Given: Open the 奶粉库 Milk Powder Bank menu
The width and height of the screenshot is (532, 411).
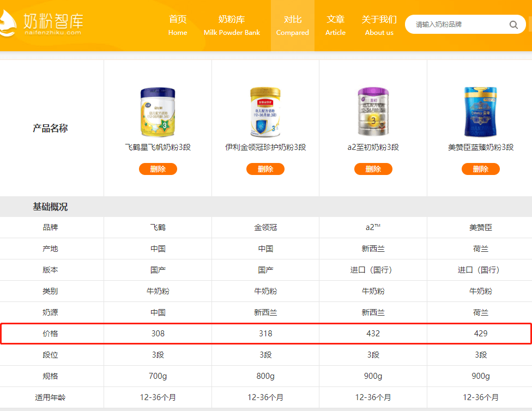Looking at the screenshot, I should coord(232,26).
